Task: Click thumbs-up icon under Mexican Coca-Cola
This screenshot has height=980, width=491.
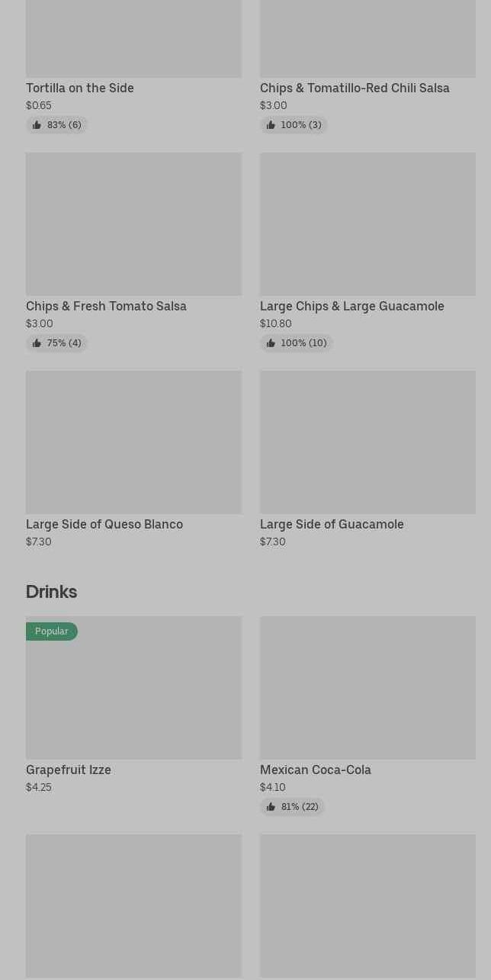Action: [271, 807]
